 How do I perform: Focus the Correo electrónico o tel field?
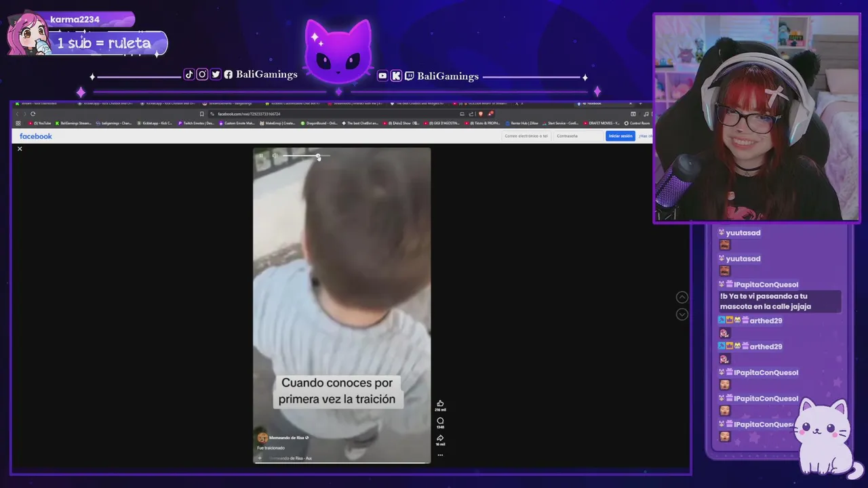pyautogui.click(x=526, y=136)
